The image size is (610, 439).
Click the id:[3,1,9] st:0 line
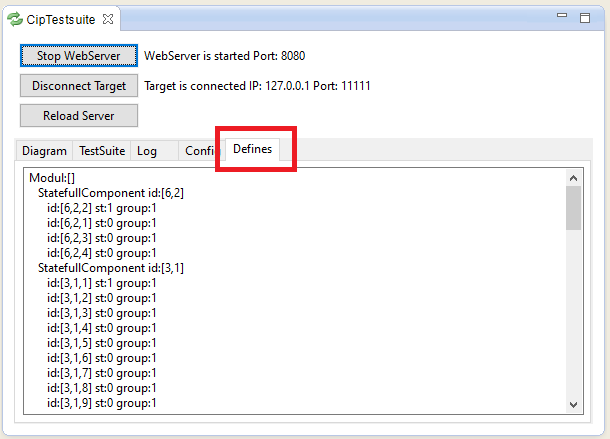[101, 403]
